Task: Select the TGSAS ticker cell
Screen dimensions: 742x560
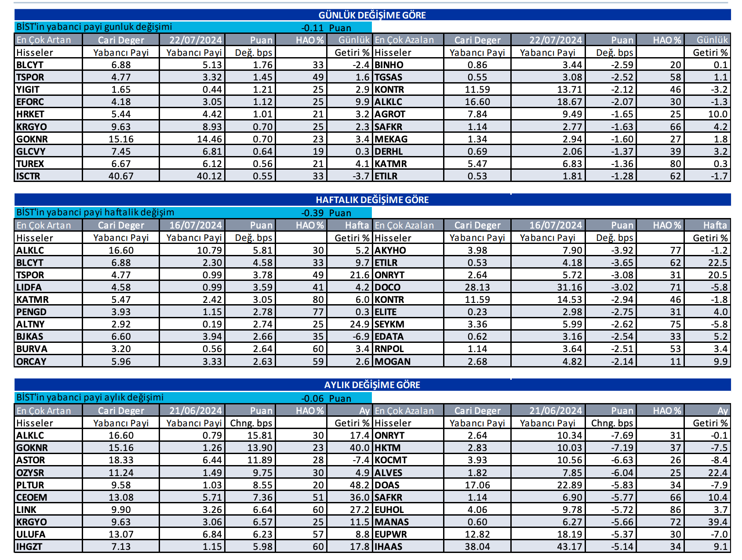Action: pos(389,77)
